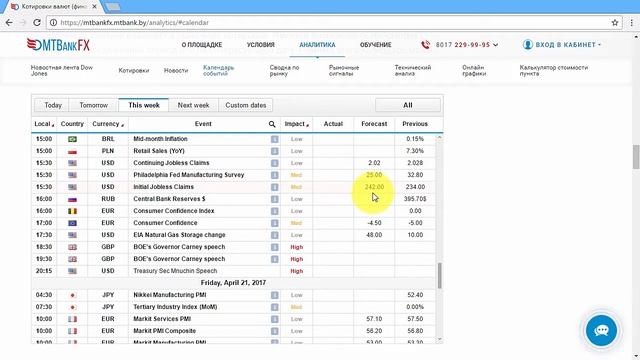The height and width of the screenshot is (360, 640).
Task: Click the Russia flag in RUB row
Action: click(72, 199)
